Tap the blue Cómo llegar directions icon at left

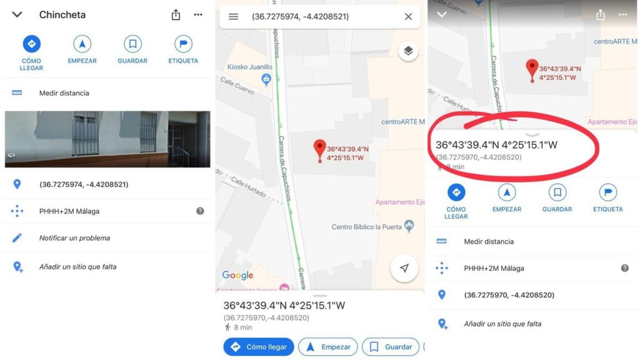tap(31, 44)
